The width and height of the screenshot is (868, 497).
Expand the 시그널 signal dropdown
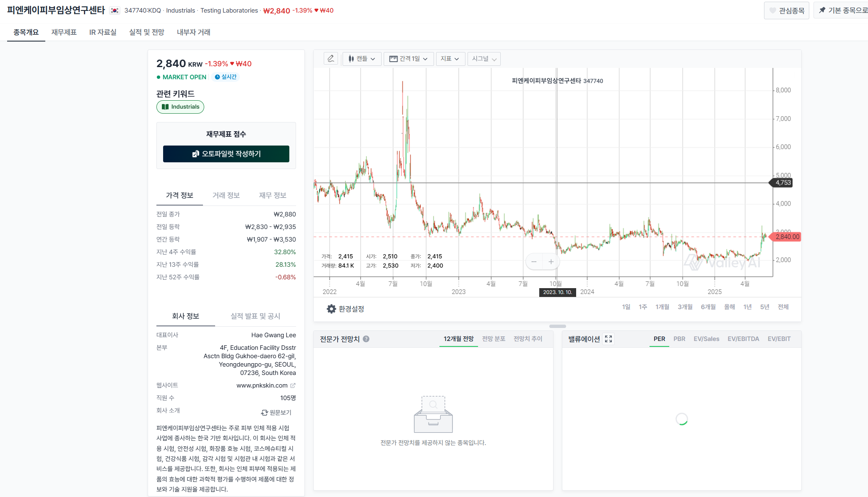click(484, 59)
